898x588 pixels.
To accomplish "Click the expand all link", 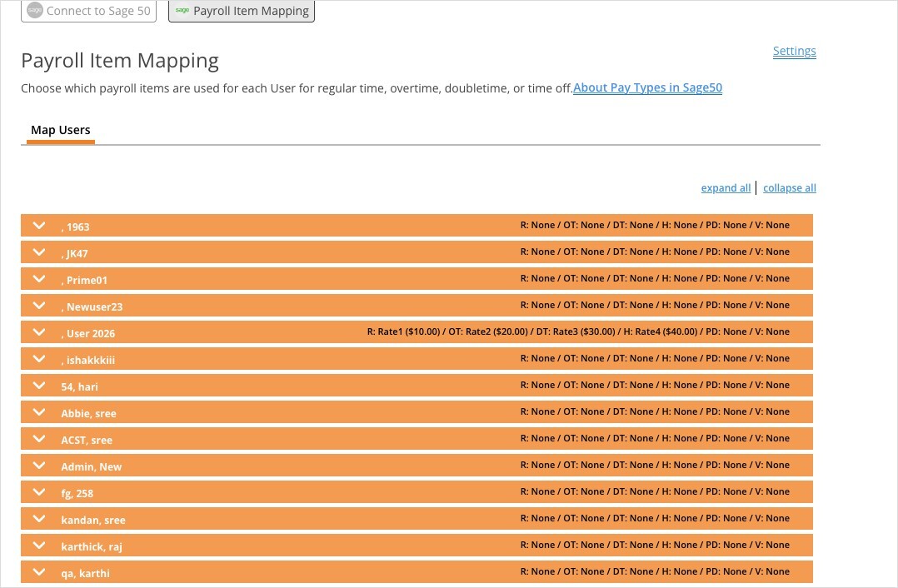I will [x=726, y=187].
